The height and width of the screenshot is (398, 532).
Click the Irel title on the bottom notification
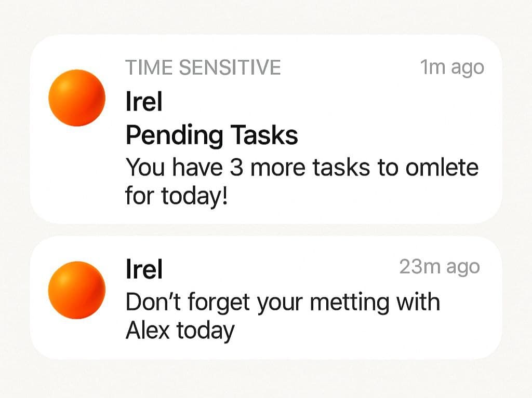pyautogui.click(x=143, y=269)
